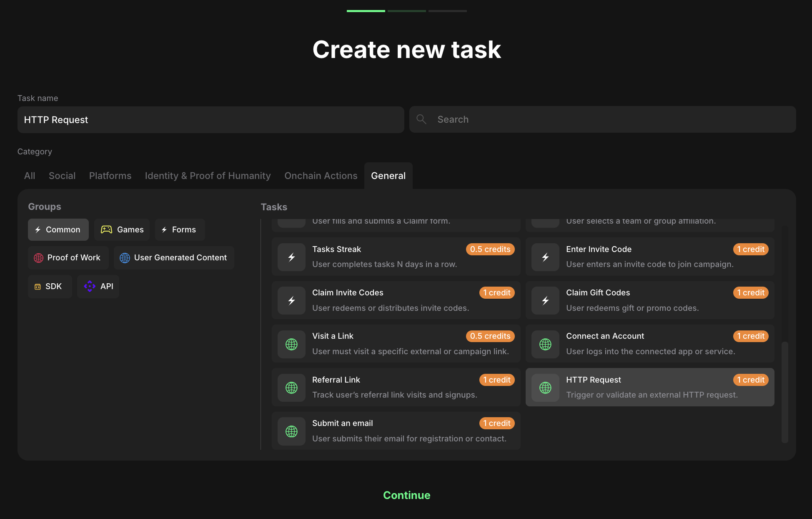
Task: Click the globe icon beside Referral Link
Action: [x=291, y=388]
